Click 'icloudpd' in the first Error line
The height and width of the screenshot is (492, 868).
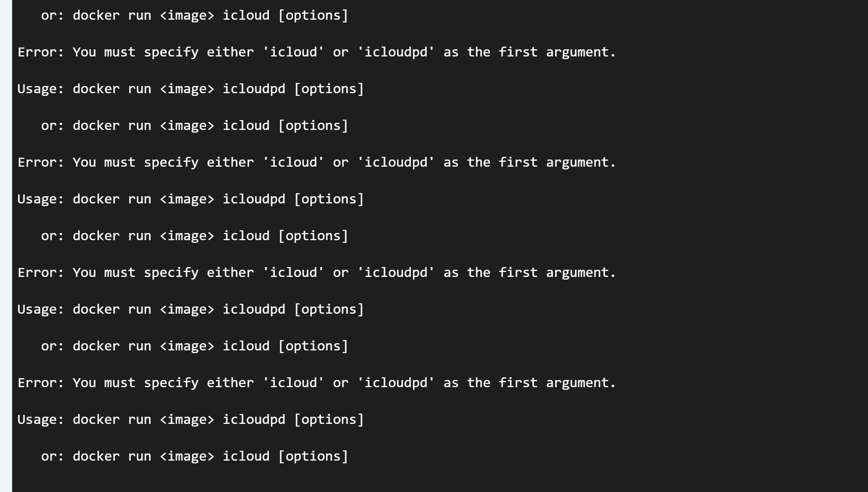[396, 52]
